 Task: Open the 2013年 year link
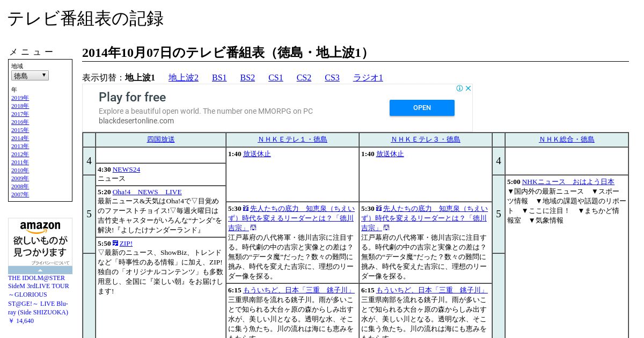[x=20, y=146]
